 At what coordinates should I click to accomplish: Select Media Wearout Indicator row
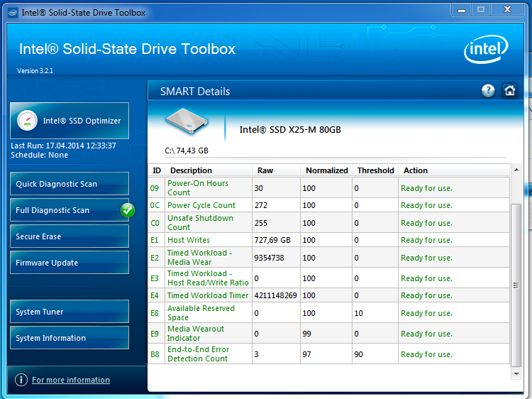(329, 333)
